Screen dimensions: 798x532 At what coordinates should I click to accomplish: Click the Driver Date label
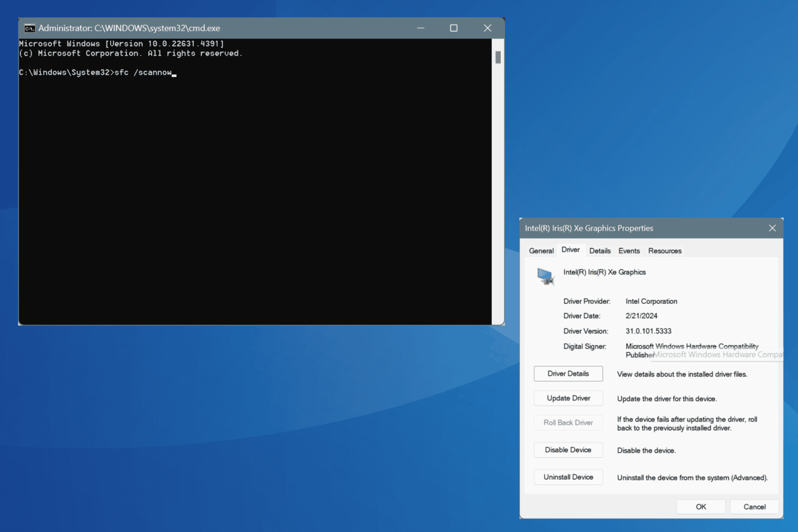tap(582, 316)
